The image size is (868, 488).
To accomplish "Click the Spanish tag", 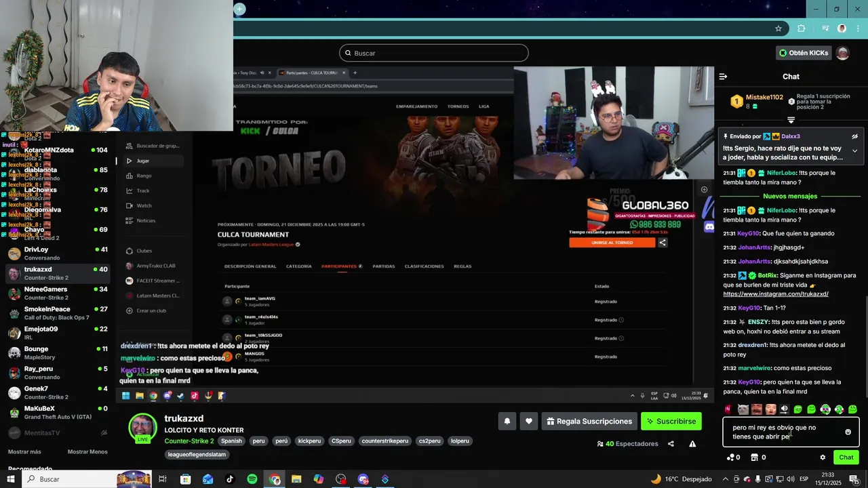I will click(231, 441).
